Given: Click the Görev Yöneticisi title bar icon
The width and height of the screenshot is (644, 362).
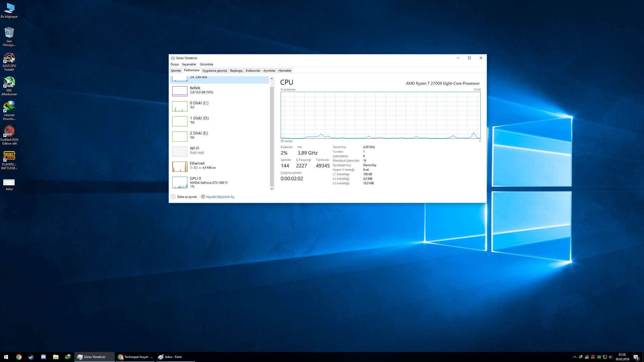Looking at the screenshot, I should click(x=173, y=58).
